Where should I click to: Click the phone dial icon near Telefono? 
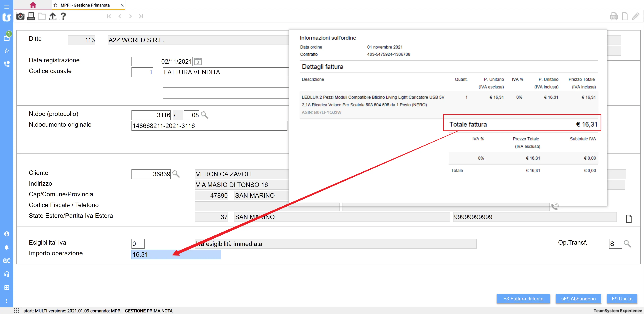point(555,206)
